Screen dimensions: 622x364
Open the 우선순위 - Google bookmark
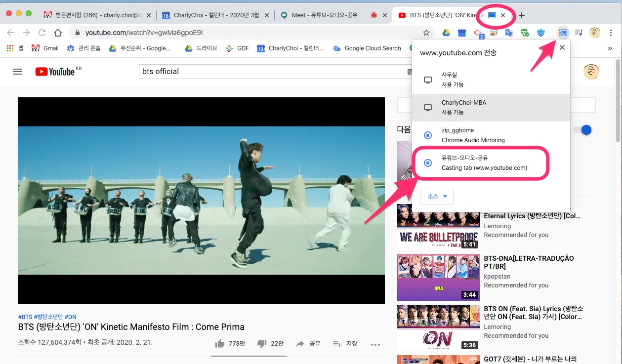pyautogui.click(x=140, y=48)
